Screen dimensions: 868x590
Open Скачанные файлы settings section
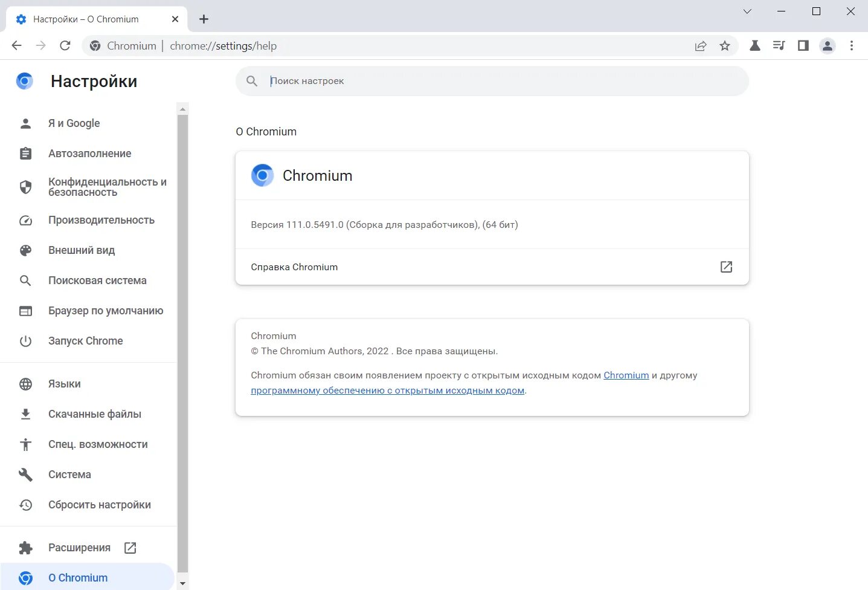88,414
